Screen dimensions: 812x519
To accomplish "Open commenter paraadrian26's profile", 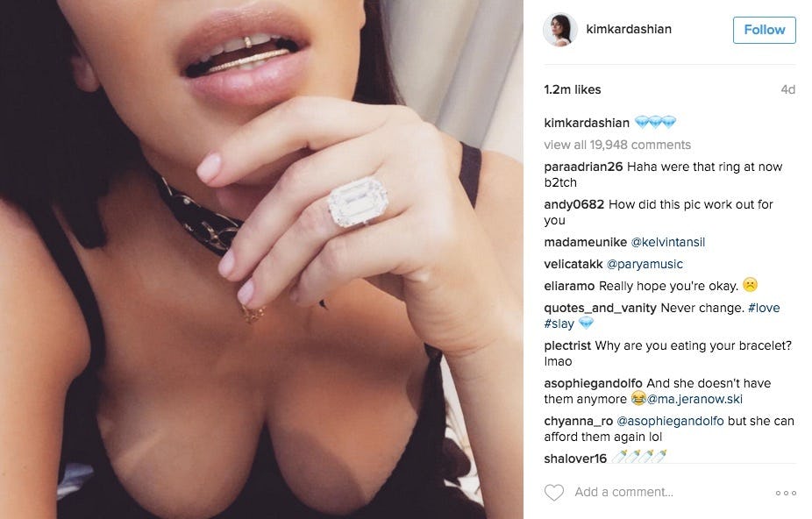I will coord(583,167).
